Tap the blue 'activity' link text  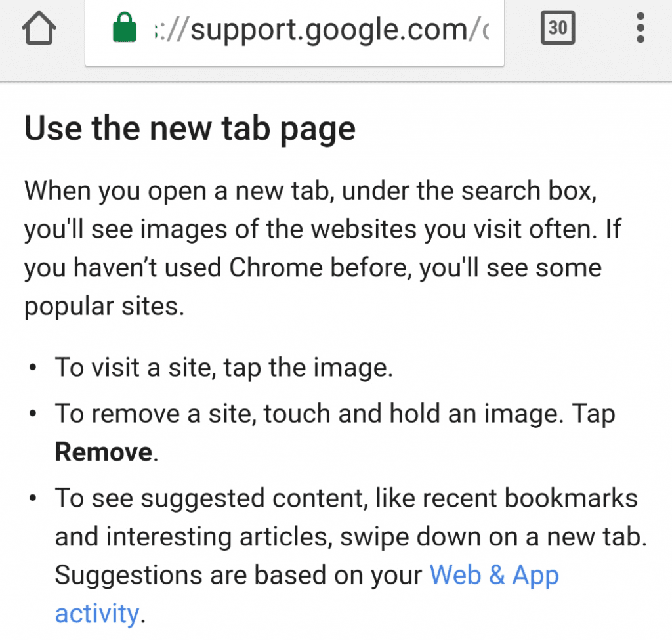pos(97,614)
